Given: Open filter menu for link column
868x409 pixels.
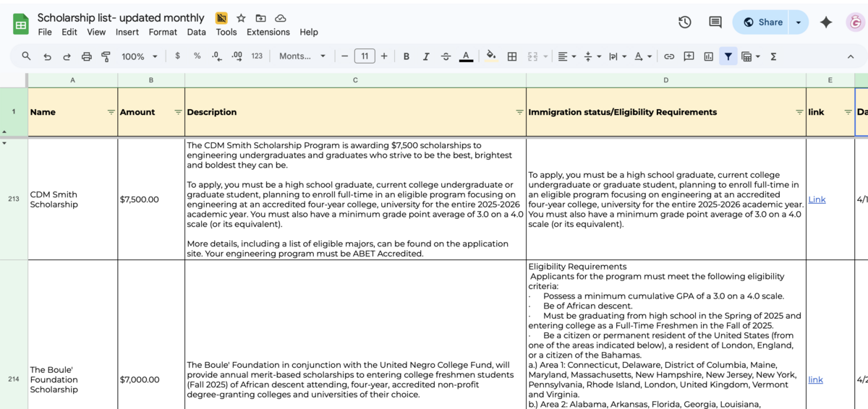Looking at the screenshot, I should (x=848, y=112).
